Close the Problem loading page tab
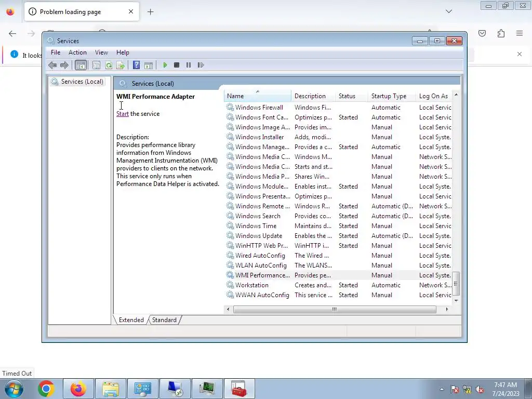Viewport: 532px width, 399px height. pyautogui.click(x=130, y=11)
